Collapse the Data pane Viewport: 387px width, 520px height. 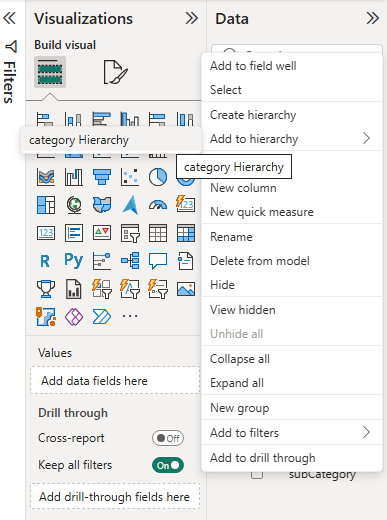(373, 18)
